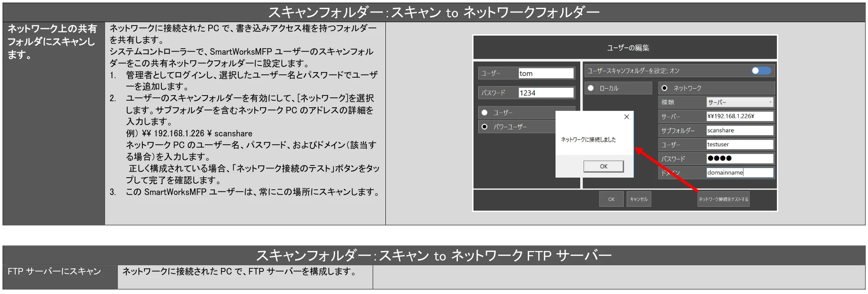Click step 1 text 管理者としてログインし
868x294 pixels.
pyautogui.click(x=252, y=81)
